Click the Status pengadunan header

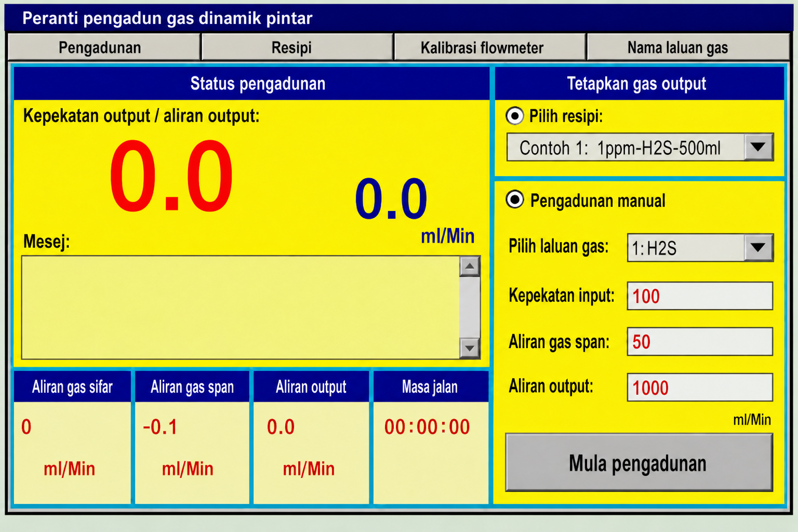tap(252, 84)
